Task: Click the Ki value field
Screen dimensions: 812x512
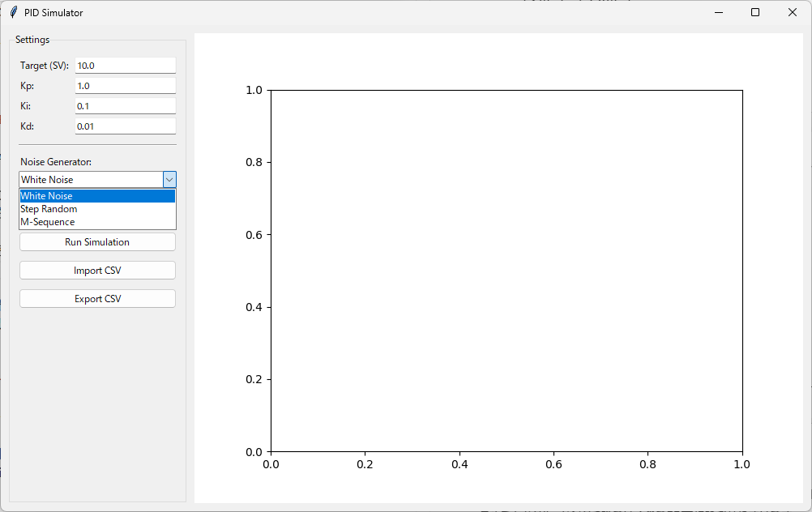Action: pyautogui.click(x=126, y=106)
